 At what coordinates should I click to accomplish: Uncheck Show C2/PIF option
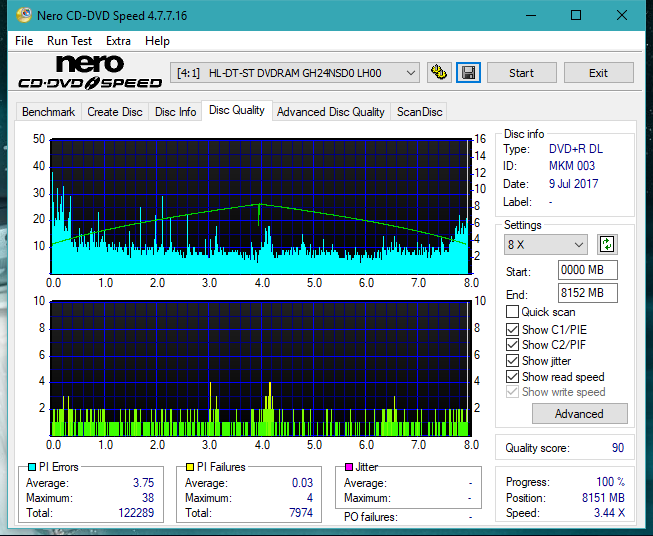click(x=512, y=345)
